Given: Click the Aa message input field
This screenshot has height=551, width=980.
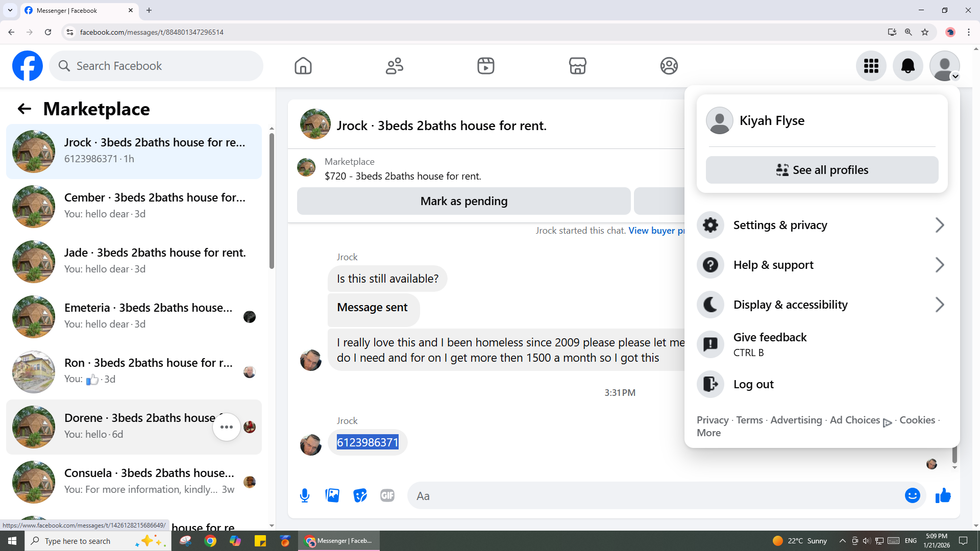Looking at the screenshot, I should coord(653,495).
